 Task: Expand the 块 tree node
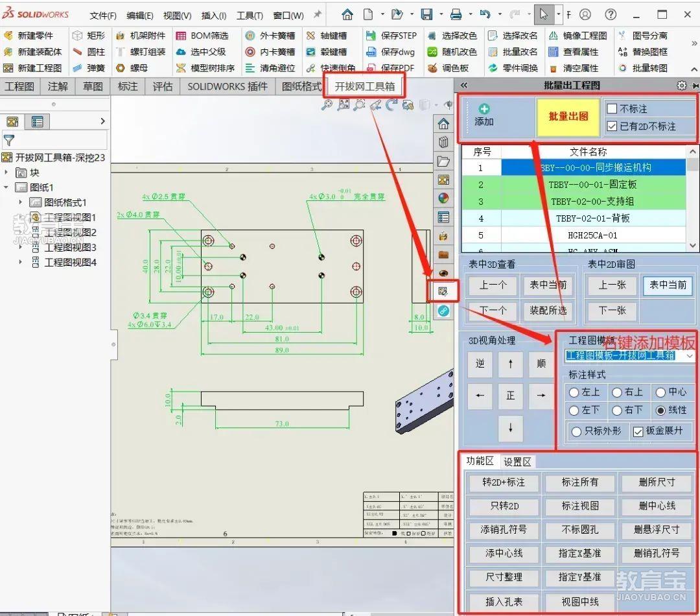coord(6,172)
